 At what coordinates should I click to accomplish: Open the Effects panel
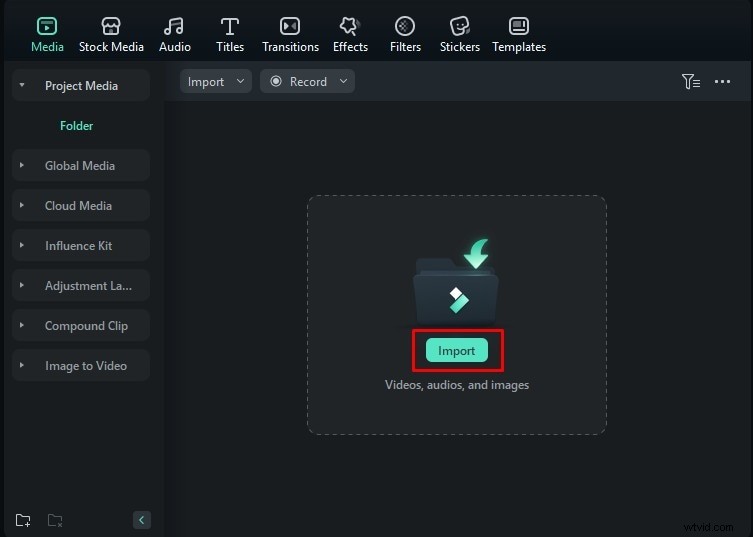tap(350, 27)
